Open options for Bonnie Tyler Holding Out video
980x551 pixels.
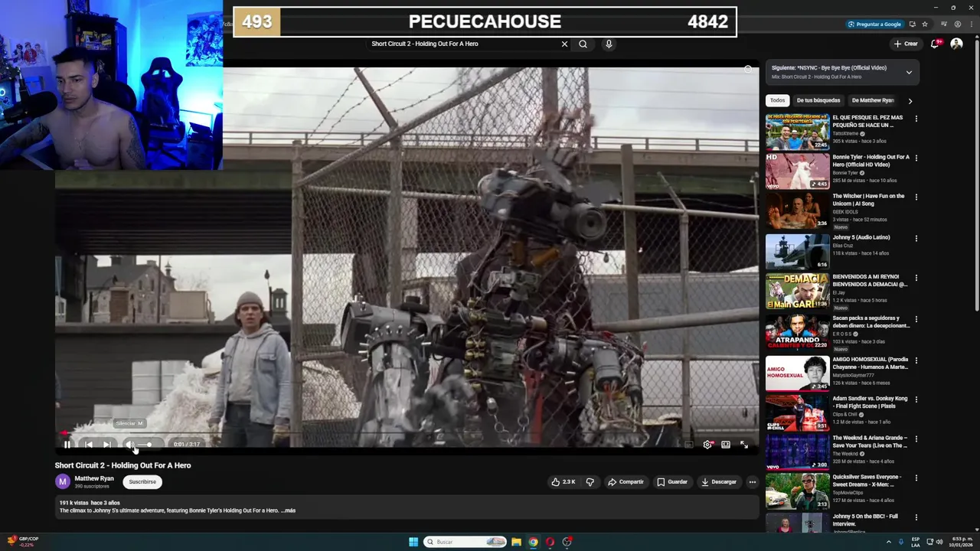[x=916, y=158]
